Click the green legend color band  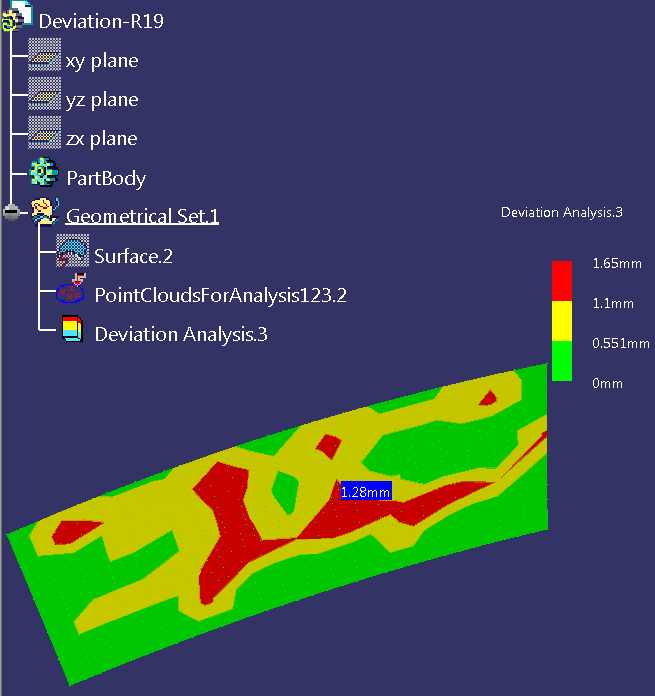pyautogui.click(x=562, y=361)
